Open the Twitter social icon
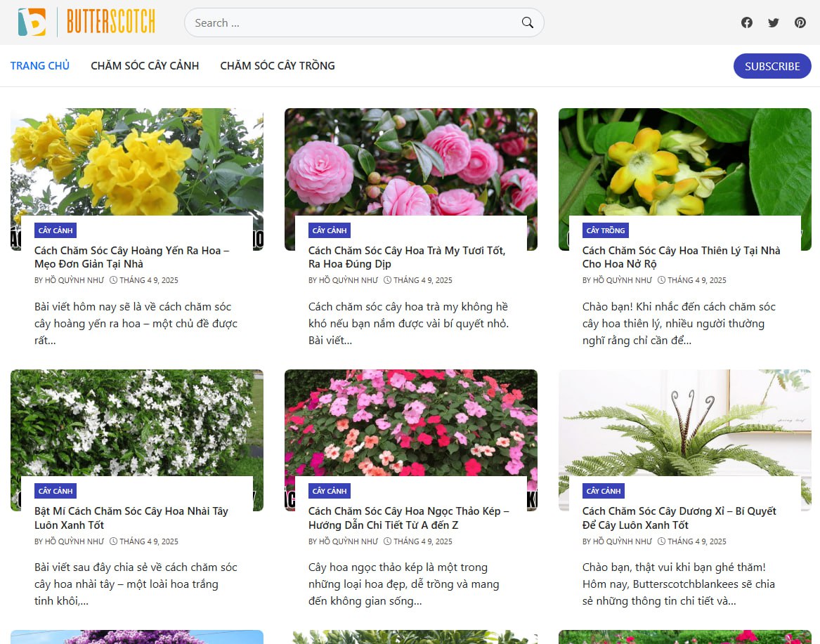820x644 pixels. point(773,22)
